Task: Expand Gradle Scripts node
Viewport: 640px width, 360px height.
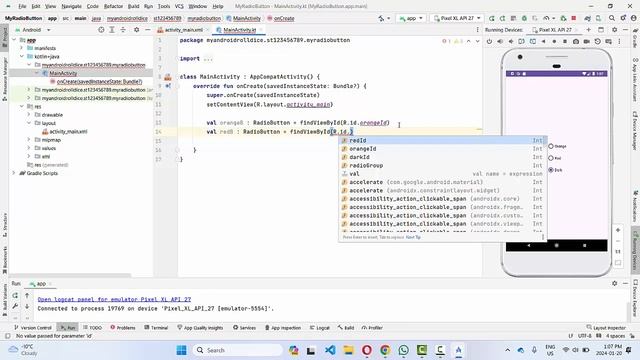Action: 14,173
